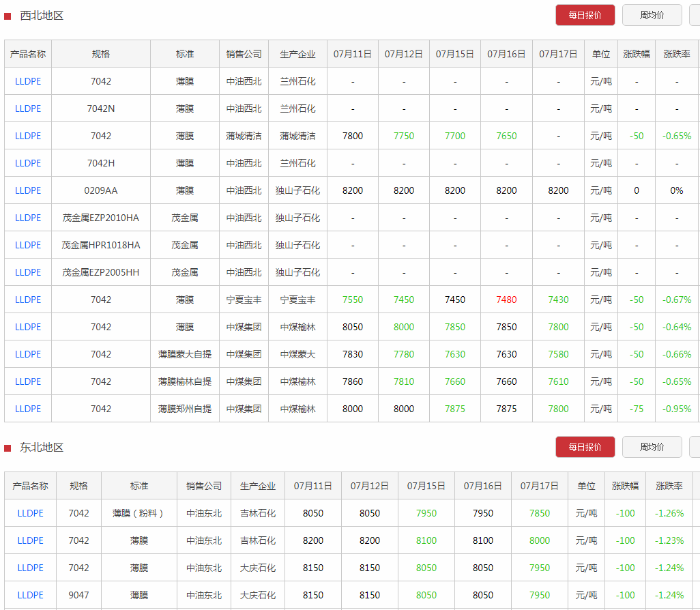Click the 9047 specification cell
Screen dimensions: 700x610
click(x=78, y=595)
